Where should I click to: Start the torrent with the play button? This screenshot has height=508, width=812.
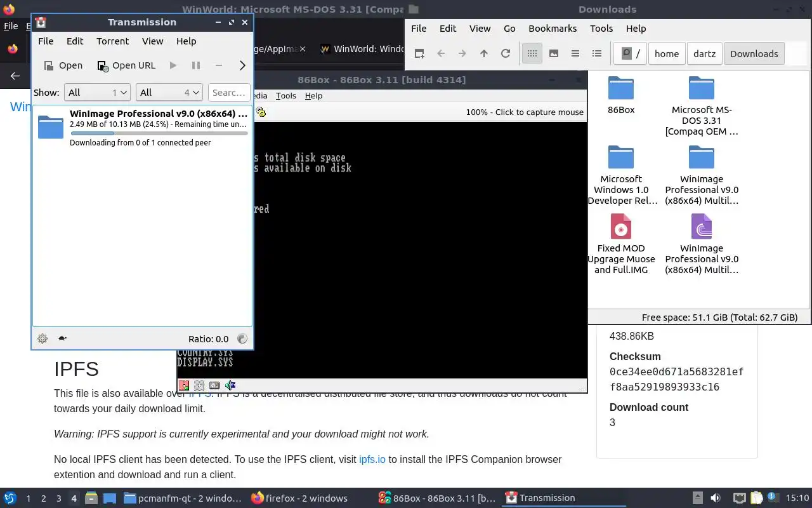(x=173, y=65)
